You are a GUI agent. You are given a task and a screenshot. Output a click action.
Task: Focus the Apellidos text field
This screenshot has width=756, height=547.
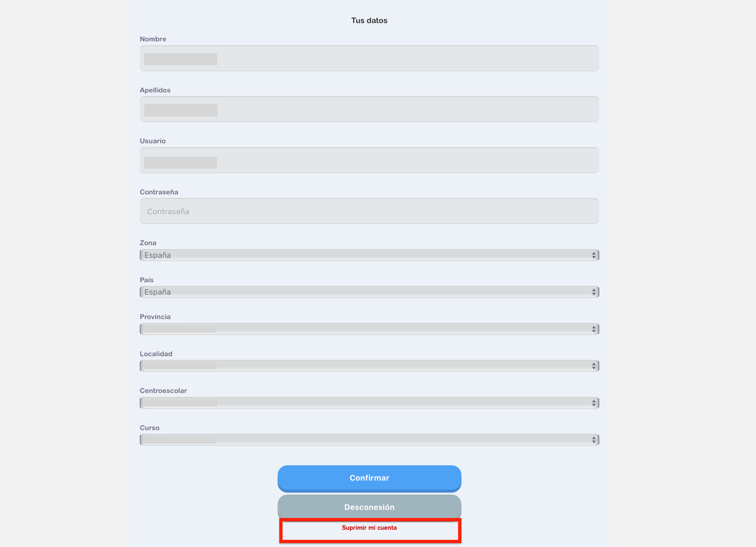coord(369,110)
